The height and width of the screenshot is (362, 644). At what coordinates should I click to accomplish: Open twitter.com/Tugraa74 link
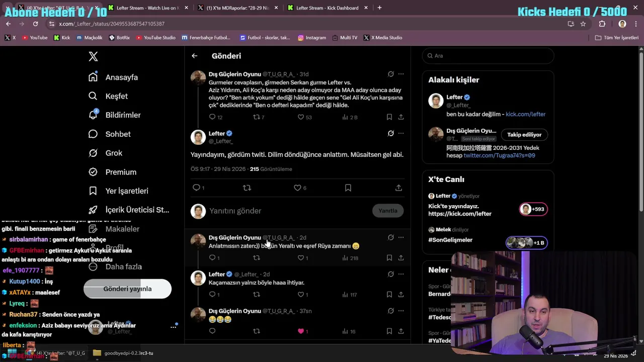click(499, 155)
